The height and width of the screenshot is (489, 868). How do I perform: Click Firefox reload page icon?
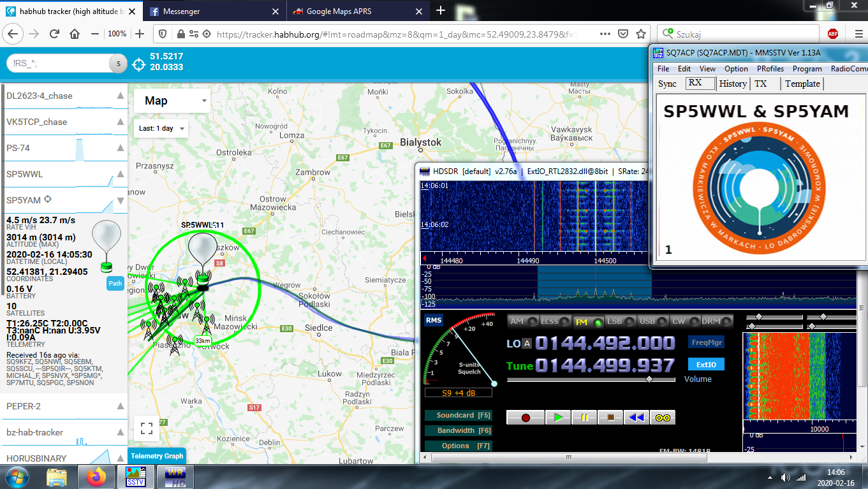click(x=54, y=34)
